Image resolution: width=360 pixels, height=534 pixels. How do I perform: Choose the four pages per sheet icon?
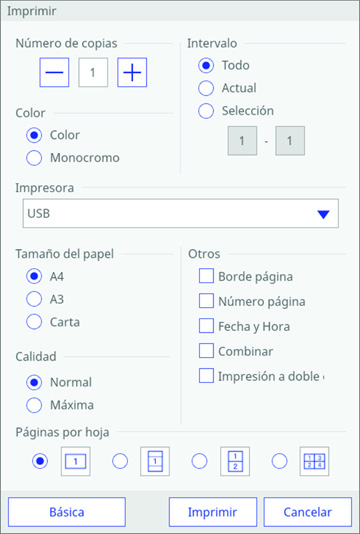click(314, 461)
